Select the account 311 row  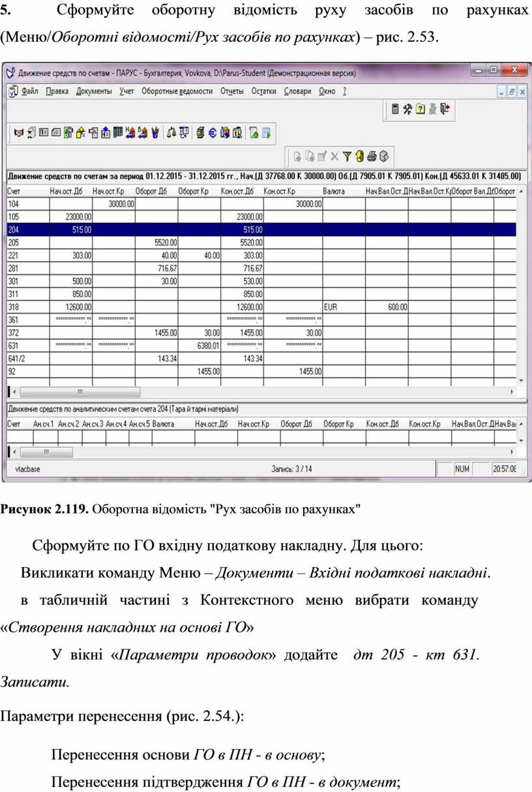click(x=261, y=295)
